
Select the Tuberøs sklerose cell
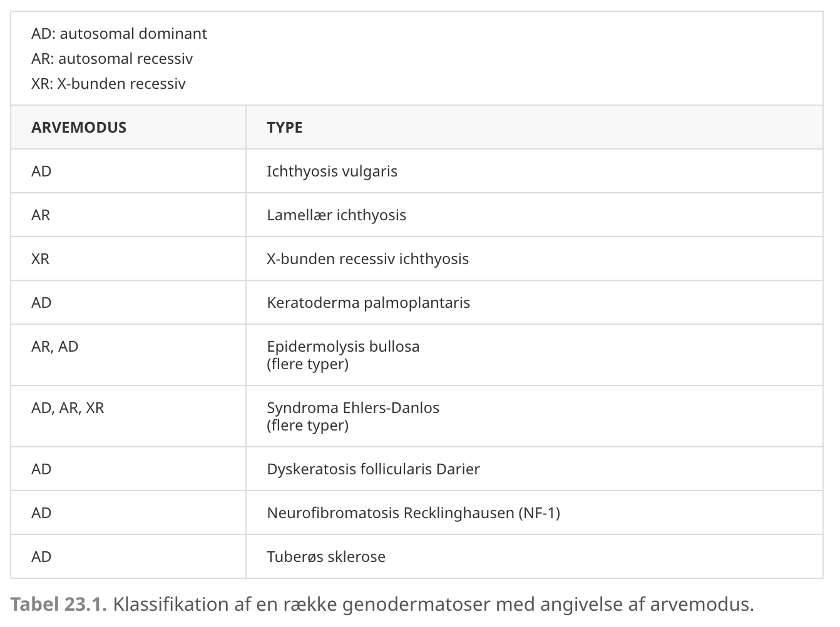[x=535, y=556]
